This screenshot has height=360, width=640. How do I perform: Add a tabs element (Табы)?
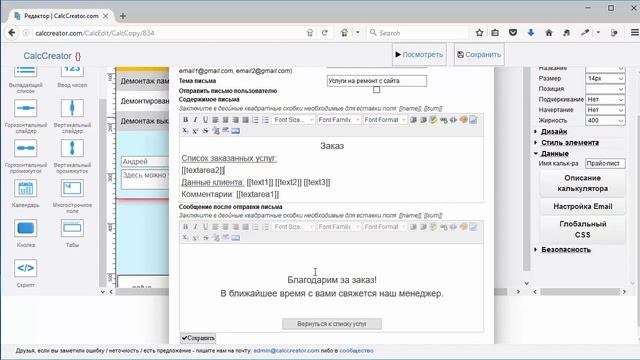72,228
